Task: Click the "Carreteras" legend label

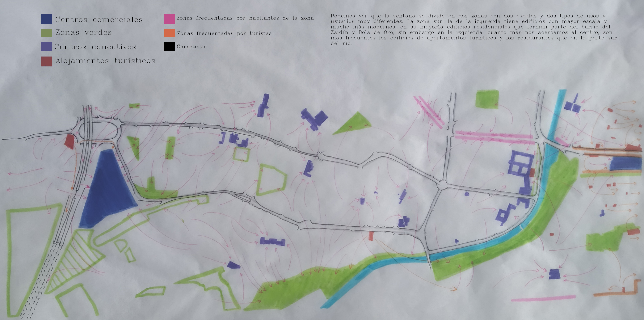Action: click(x=192, y=47)
